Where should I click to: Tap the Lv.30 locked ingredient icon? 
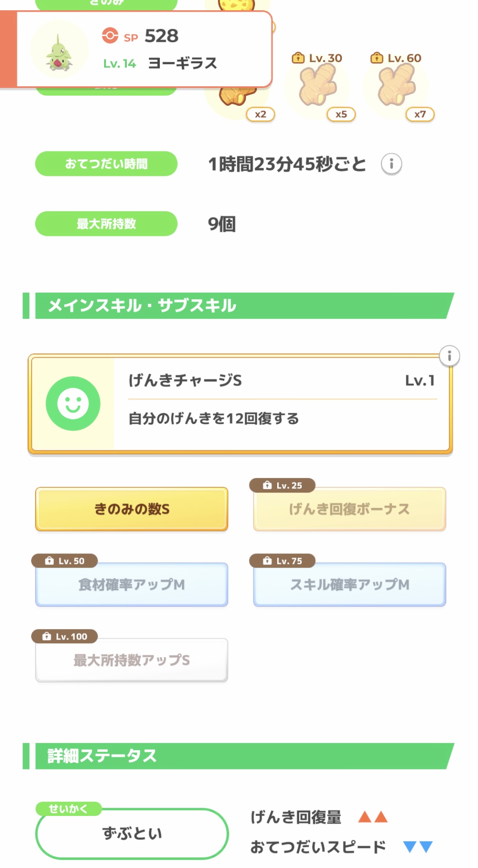317,88
